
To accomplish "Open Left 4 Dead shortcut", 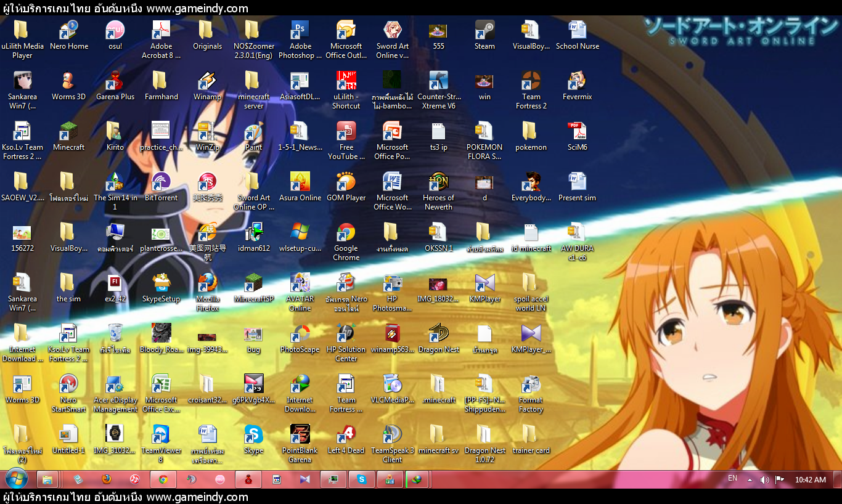I will coord(346,439).
